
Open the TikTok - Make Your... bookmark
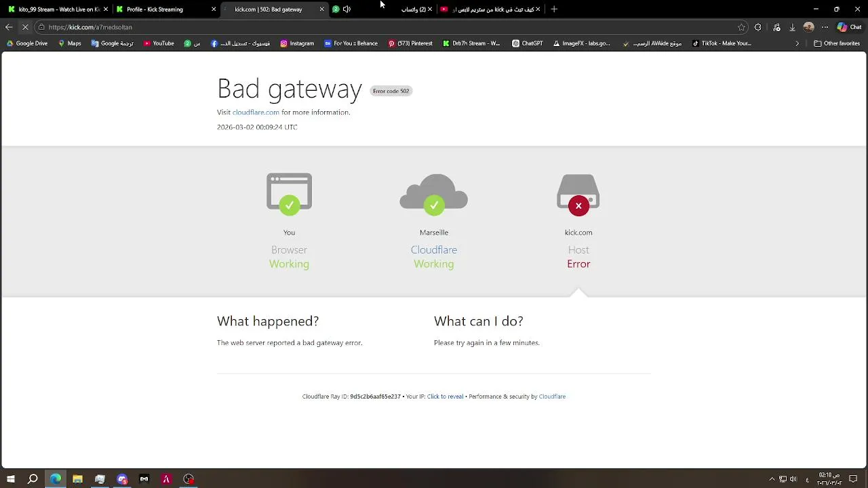pos(722,43)
